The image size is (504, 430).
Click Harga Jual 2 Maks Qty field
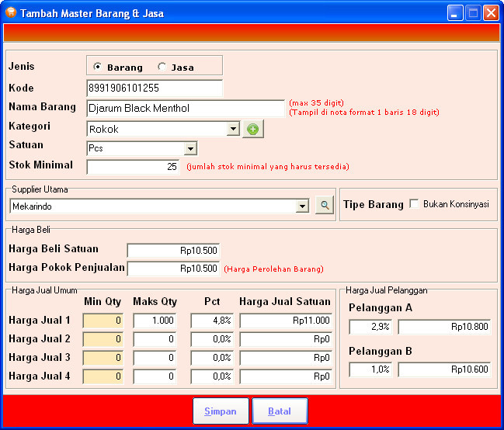point(155,339)
